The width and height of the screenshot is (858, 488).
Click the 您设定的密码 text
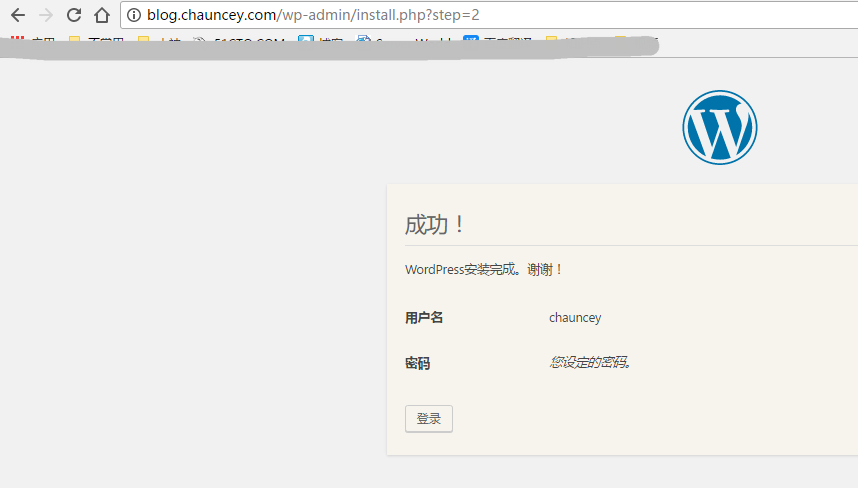(590, 362)
